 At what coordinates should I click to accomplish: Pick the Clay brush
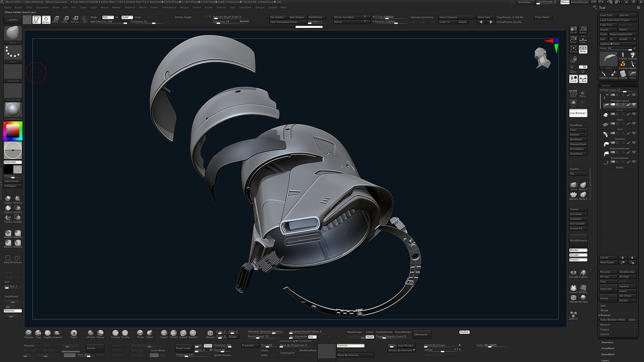click(x=38, y=334)
